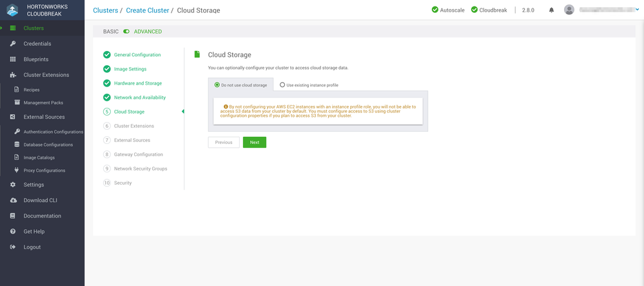Click the Credentials key icon
The width and height of the screenshot is (644, 286).
click(13, 44)
